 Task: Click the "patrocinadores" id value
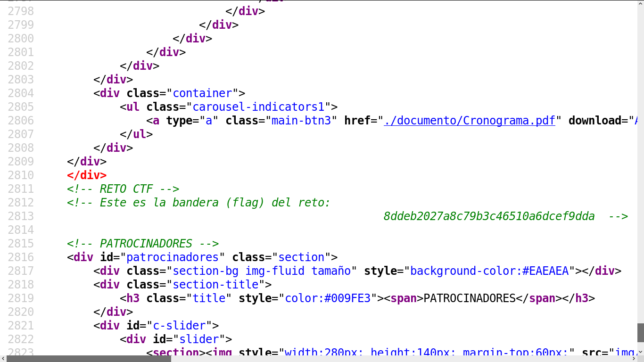pos(173,257)
